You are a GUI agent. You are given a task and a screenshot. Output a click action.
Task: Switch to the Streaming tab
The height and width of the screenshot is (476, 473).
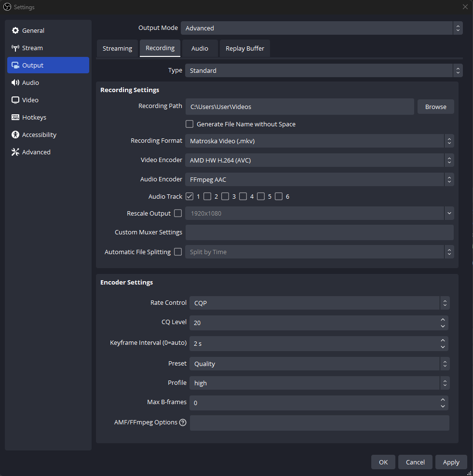pyautogui.click(x=117, y=48)
